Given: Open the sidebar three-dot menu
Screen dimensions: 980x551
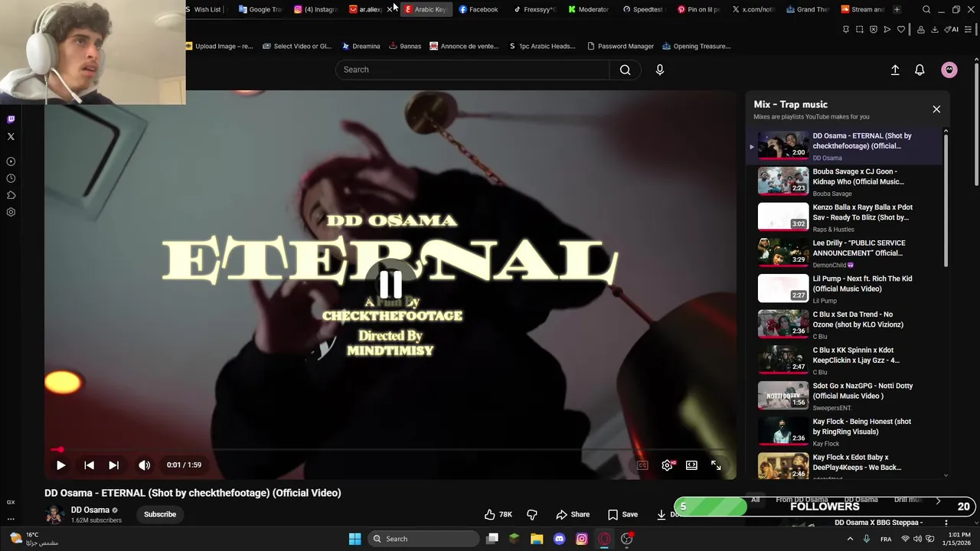Looking at the screenshot, I should (11, 519).
